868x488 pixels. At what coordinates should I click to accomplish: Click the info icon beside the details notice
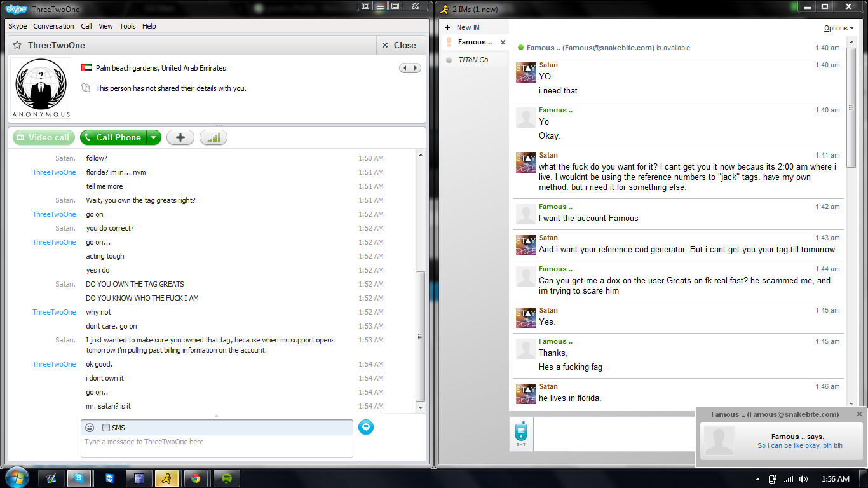tap(86, 88)
